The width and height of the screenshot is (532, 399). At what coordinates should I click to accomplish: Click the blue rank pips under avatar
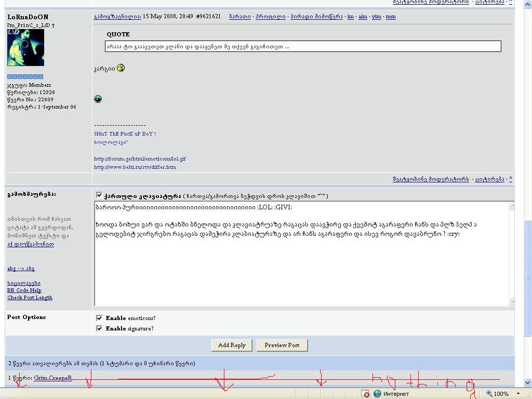(x=25, y=77)
